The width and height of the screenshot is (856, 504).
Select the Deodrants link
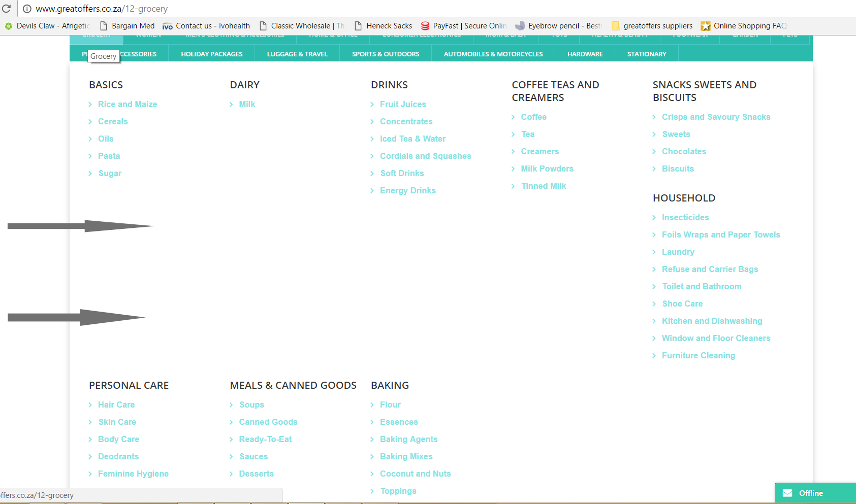click(118, 456)
